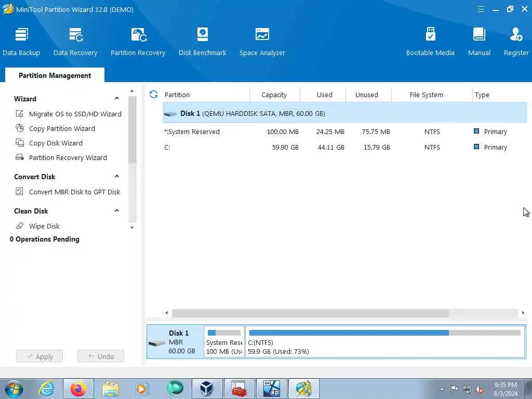Click Migrate OS to SSD/HD Wizard icon
This screenshot has width=532, height=399.
pos(20,114)
